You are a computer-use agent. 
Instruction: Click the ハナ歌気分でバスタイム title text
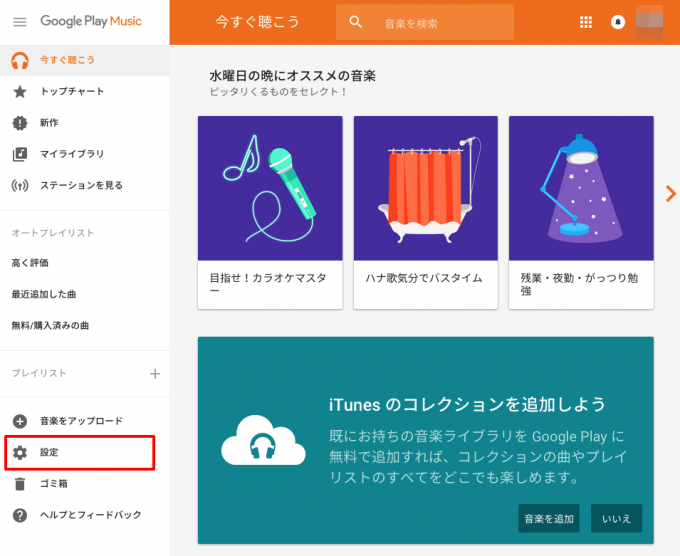[x=424, y=278]
